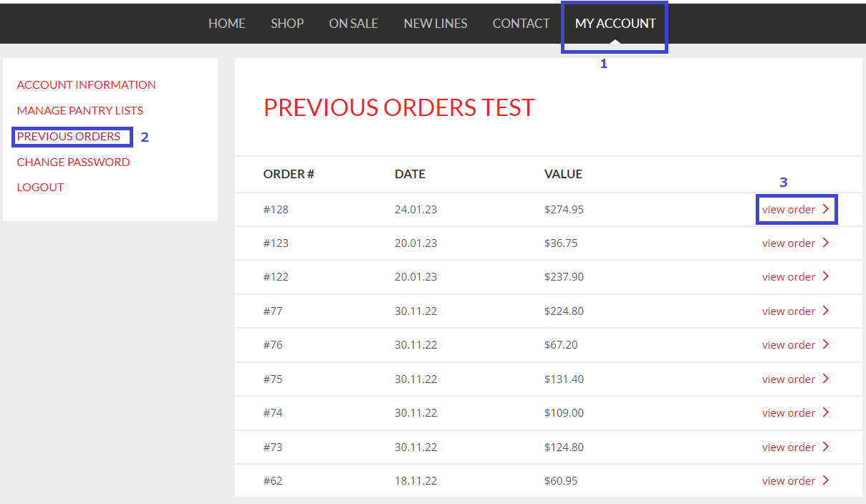
Task: Open Account Information in the sidebar
Action: (x=87, y=84)
